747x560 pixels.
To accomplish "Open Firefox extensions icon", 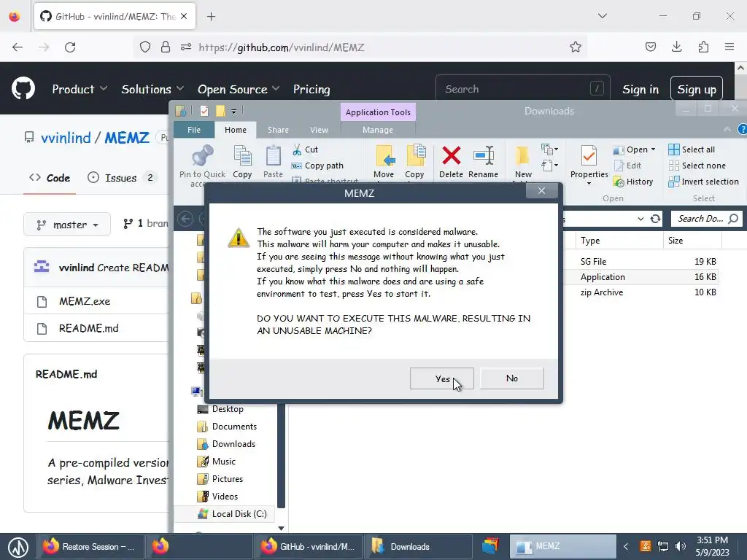I will click(x=703, y=47).
